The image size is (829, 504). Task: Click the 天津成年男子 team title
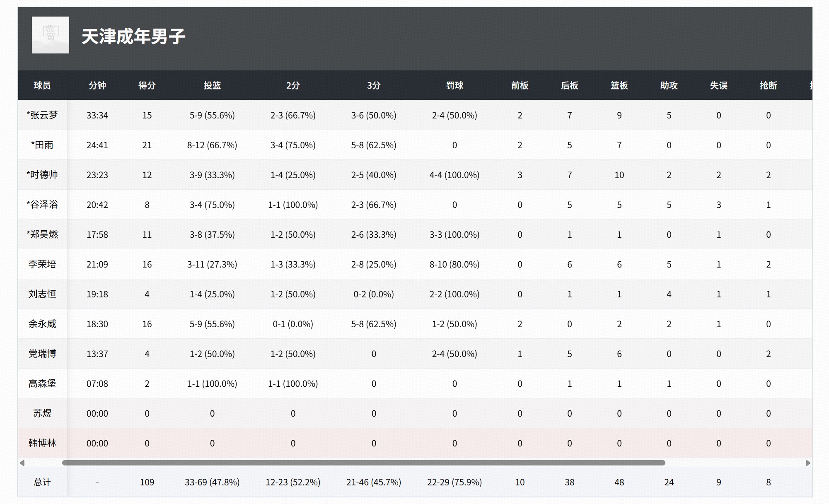pos(133,36)
